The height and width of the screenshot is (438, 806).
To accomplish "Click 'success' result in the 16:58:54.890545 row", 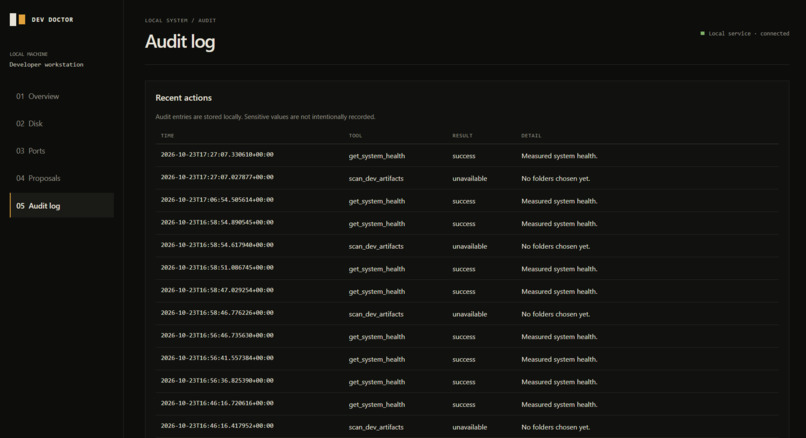I will [x=464, y=224].
